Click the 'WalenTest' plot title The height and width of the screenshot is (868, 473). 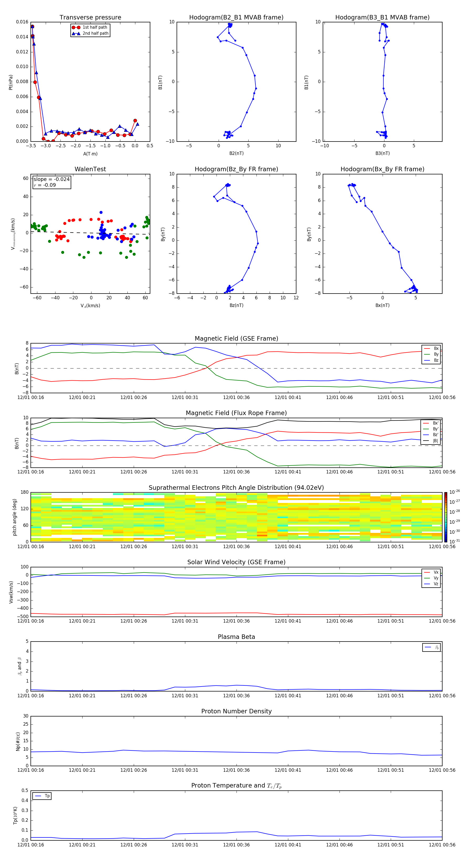(90, 169)
